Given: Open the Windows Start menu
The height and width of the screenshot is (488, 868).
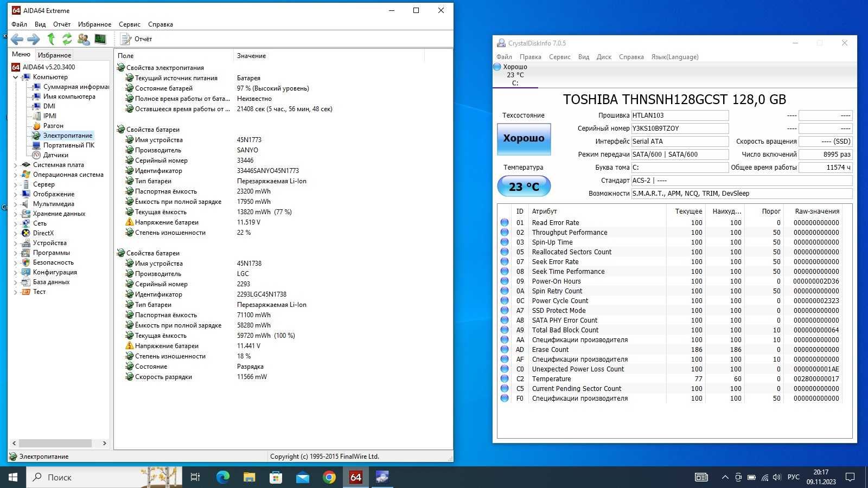Looking at the screenshot, I should (x=13, y=477).
